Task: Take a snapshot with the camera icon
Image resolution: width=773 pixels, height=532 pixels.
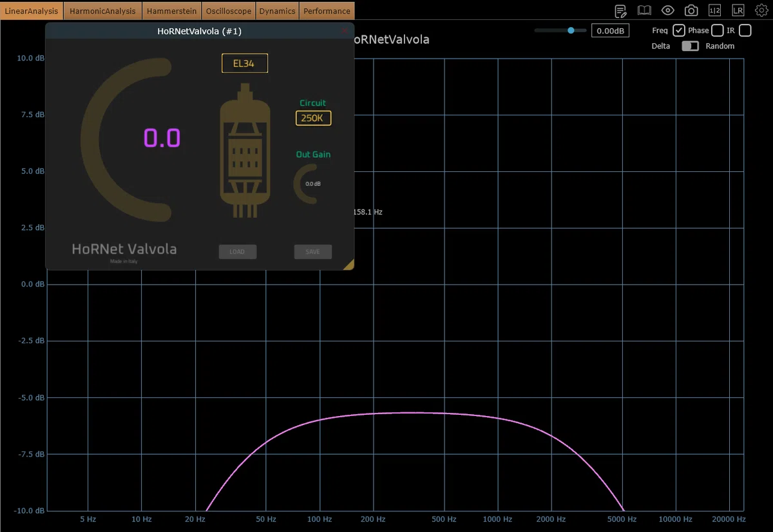Action: tap(691, 10)
